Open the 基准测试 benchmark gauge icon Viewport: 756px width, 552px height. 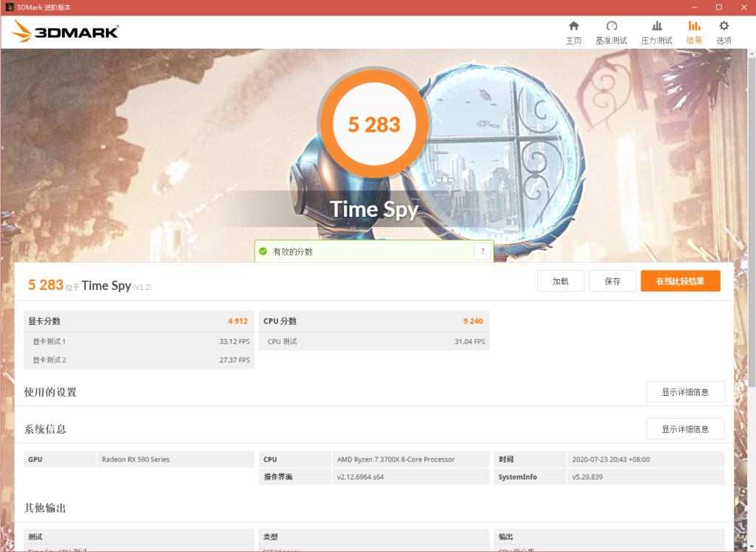[x=611, y=26]
